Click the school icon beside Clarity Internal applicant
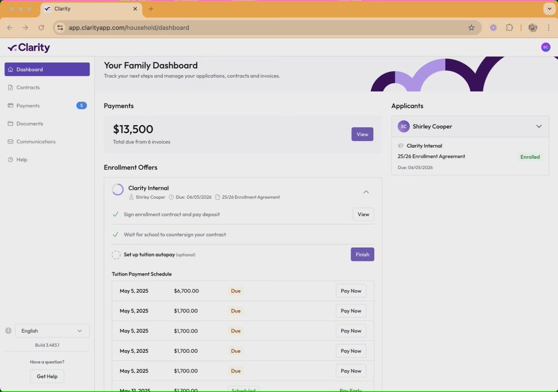Image resolution: width=558 pixels, height=392 pixels. coord(401,145)
